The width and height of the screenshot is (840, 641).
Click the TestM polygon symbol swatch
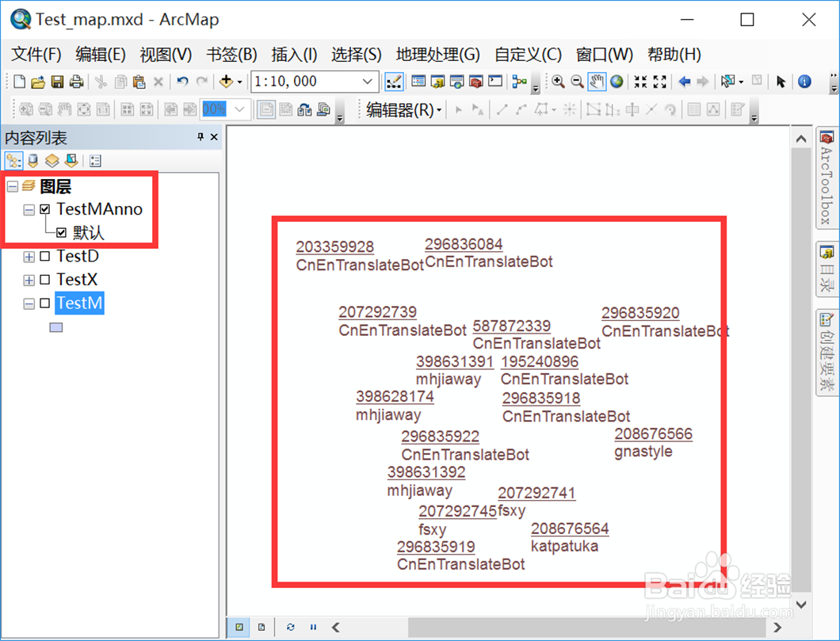tap(56, 327)
